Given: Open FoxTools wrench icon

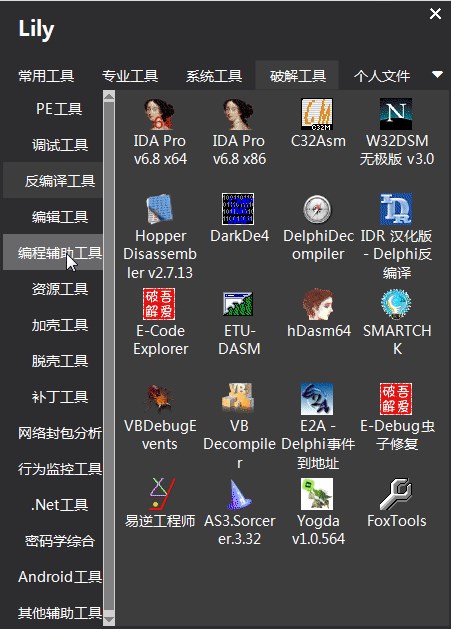Looking at the screenshot, I should [x=396, y=503].
